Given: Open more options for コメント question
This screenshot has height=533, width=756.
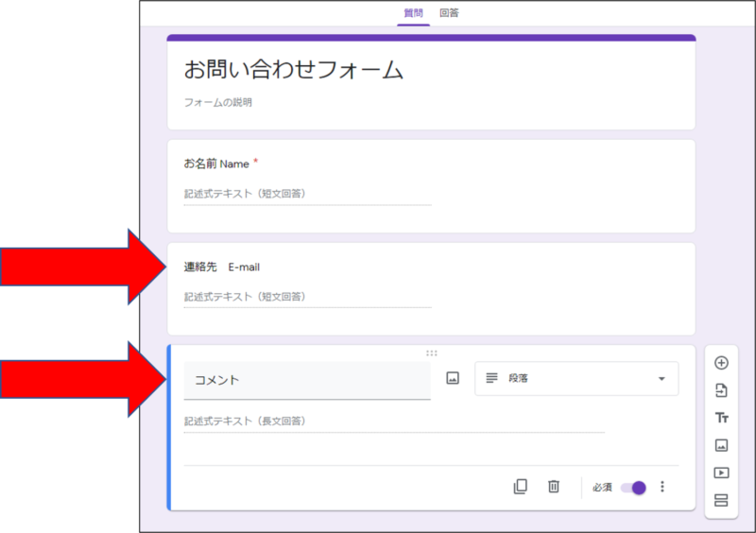Looking at the screenshot, I should click(662, 487).
